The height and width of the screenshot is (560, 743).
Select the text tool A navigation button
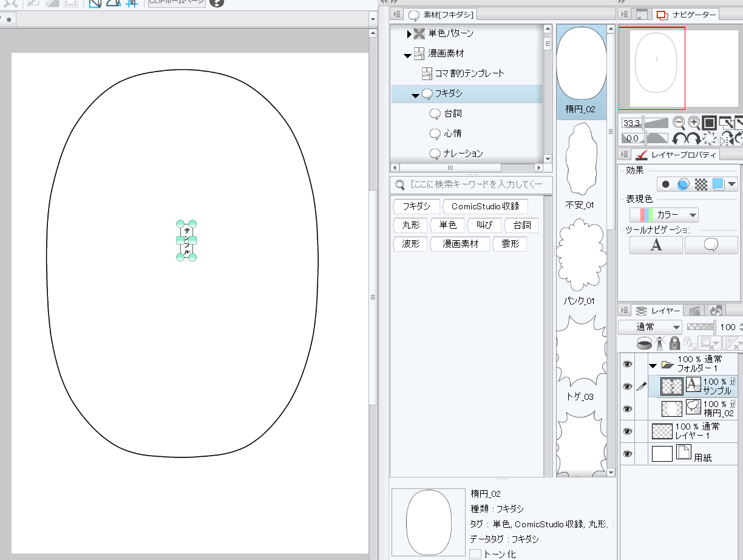pyautogui.click(x=656, y=245)
